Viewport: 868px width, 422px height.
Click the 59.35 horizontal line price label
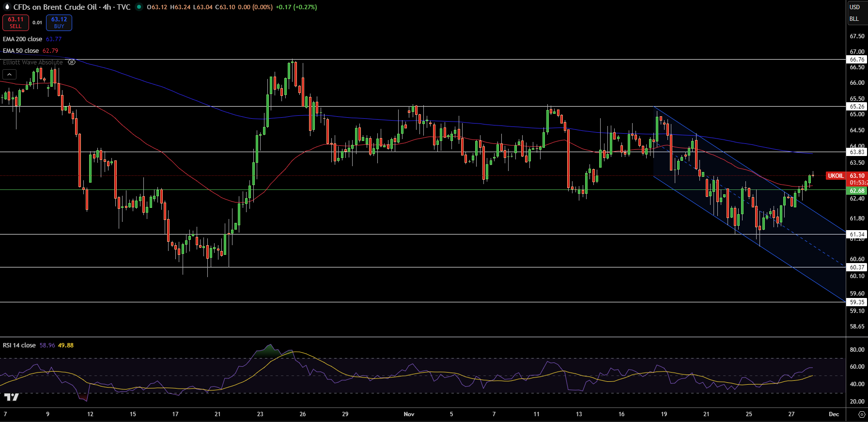(x=857, y=302)
